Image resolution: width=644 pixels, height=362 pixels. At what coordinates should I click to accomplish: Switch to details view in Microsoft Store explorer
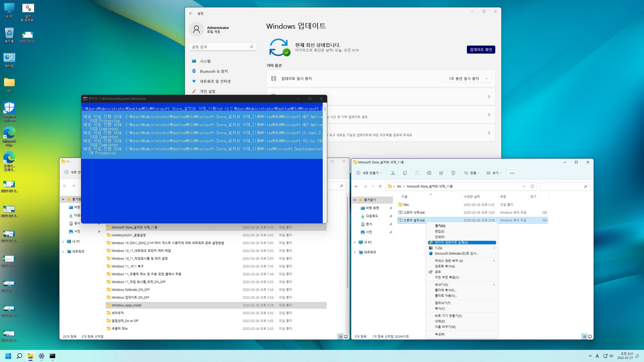pos(584,337)
